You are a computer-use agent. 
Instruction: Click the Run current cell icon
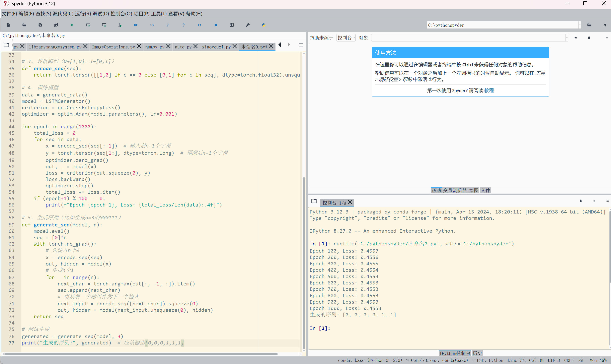(88, 25)
